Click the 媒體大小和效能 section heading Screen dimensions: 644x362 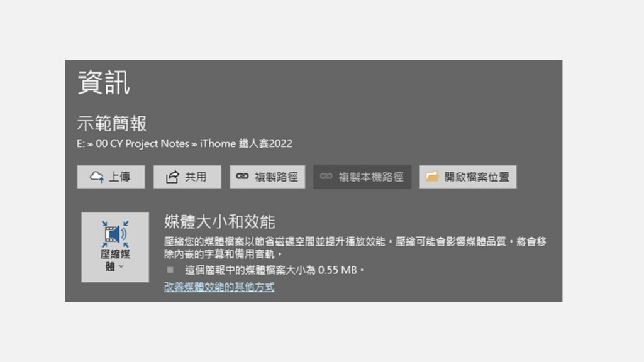click(219, 222)
